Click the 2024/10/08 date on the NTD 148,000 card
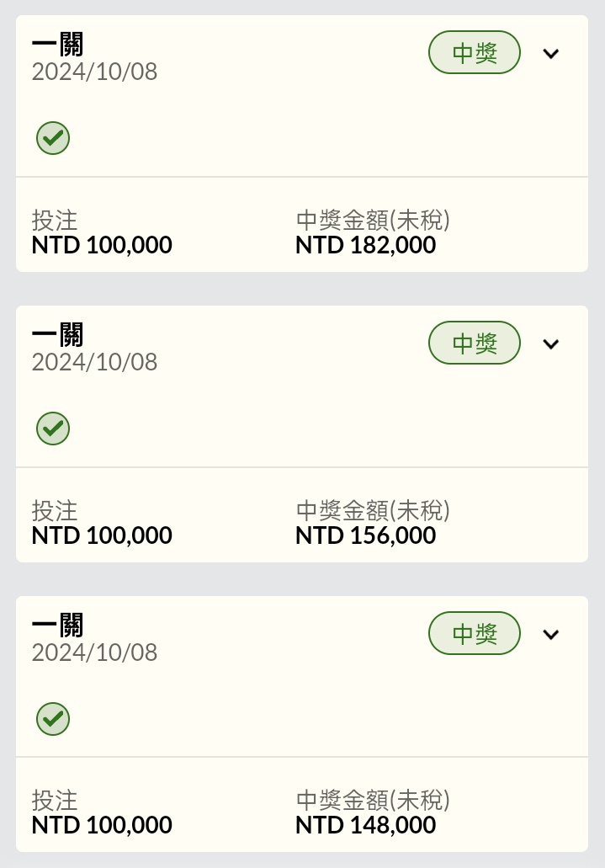The image size is (605, 868). click(x=94, y=652)
